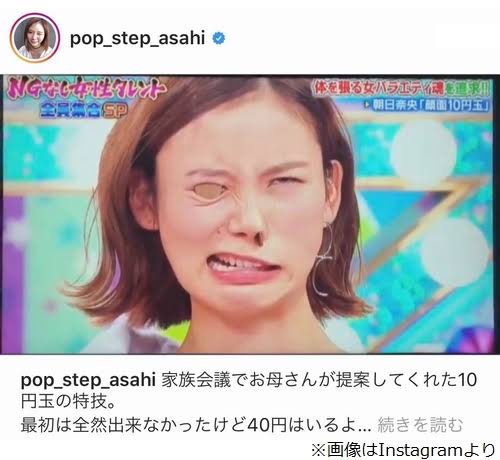
Task: Click the 朝日奈央「顔面10円玉」 label
Action: 431,105
